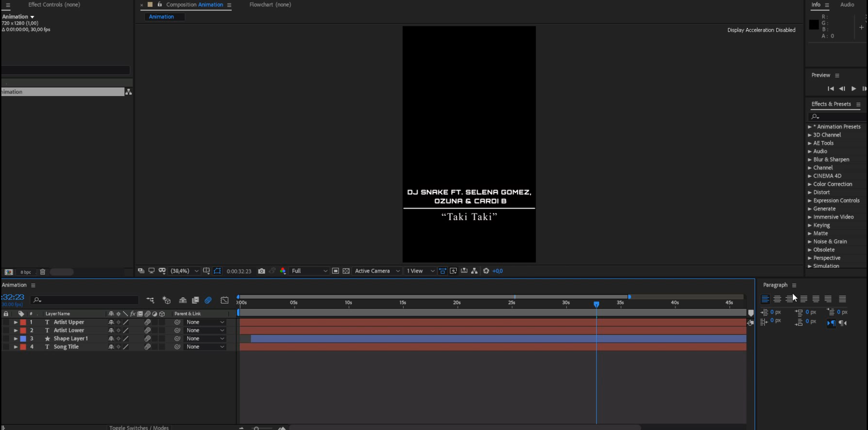This screenshot has height=430, width=868.
Task: Play the preview
Action: 854,89
